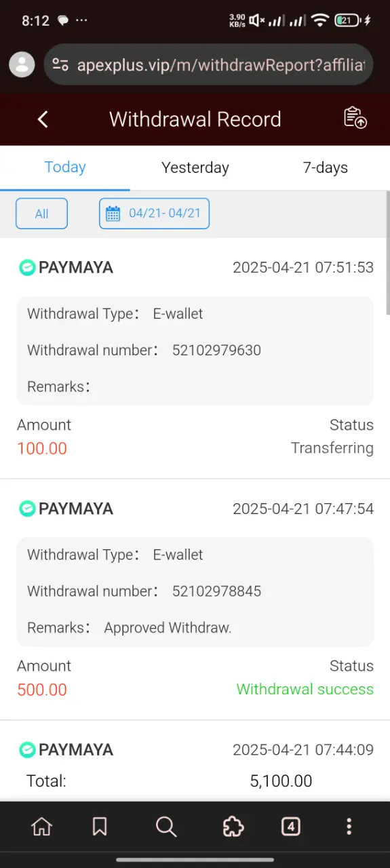Tap the site settings icon in address bar
This screenshot has width=390, height=868.
point(60,65)
